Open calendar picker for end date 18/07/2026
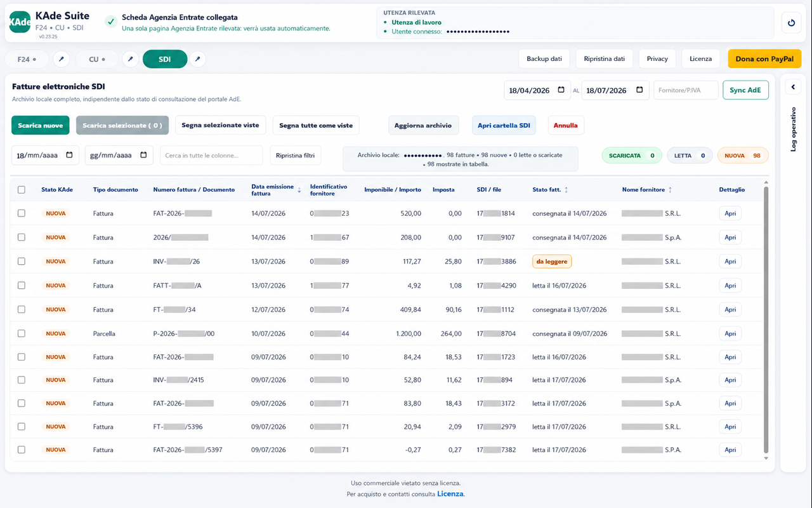 [639, 90]
